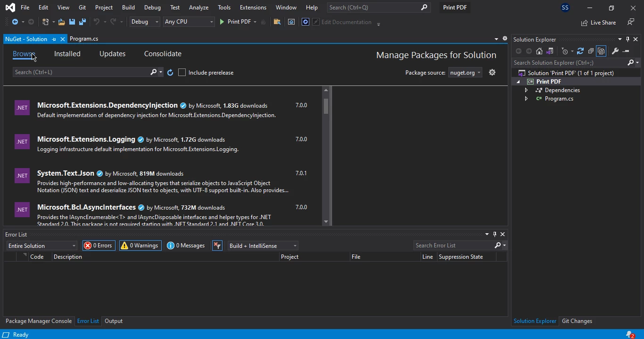The width and height of the screenshot is (644, 339).
Task: Open NuGet package source settings gear
Action: 492,72
